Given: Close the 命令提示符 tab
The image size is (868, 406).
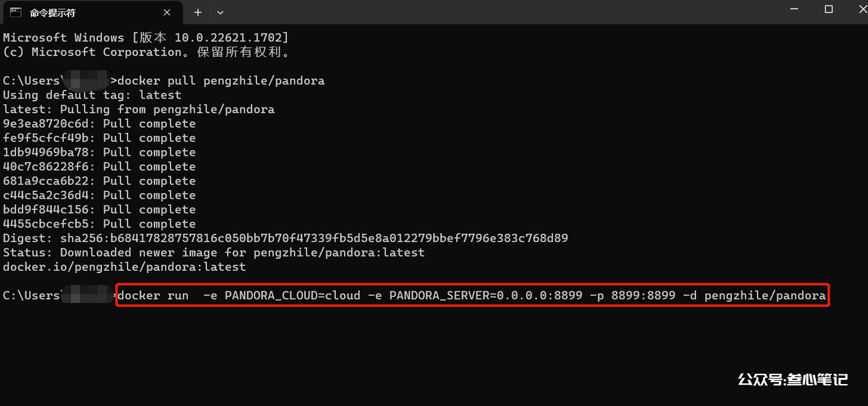Looking at the screenshot, I should point(167,12).
